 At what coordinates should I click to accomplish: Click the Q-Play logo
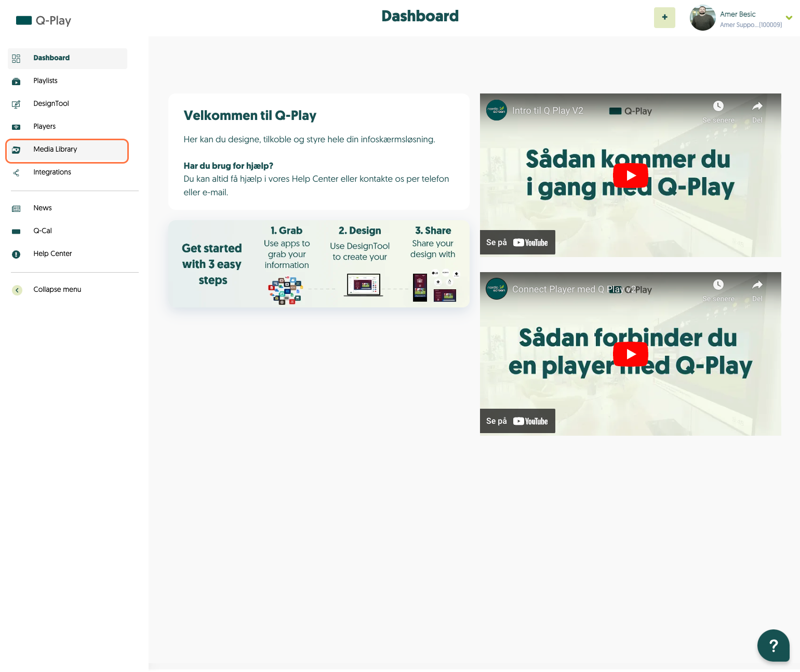tap(44, 21)
